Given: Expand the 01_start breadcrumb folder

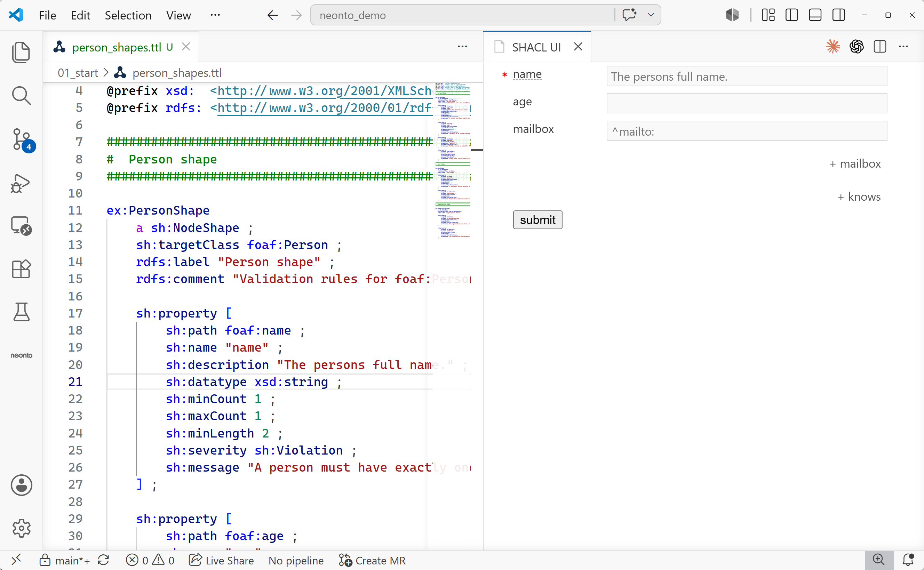Looking at the screenshot, I should [x=78, y=73].
